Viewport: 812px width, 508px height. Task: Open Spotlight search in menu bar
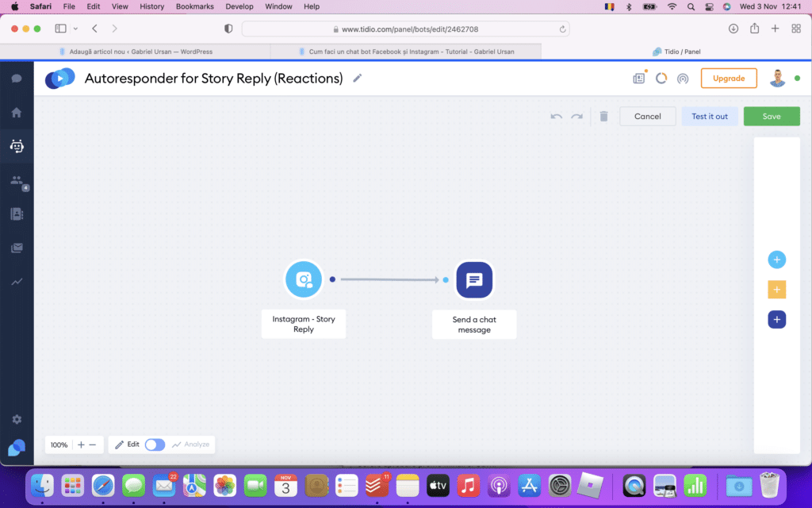[691, 6]
